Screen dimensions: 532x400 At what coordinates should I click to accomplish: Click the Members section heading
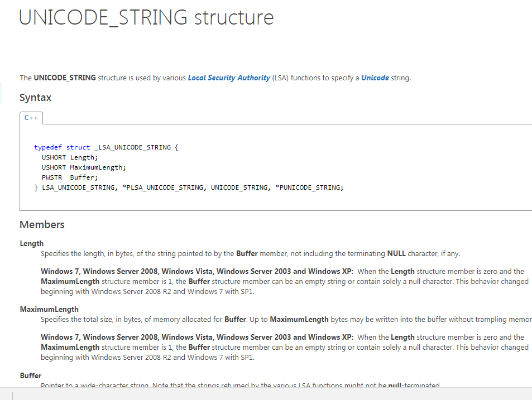[42, 225]
